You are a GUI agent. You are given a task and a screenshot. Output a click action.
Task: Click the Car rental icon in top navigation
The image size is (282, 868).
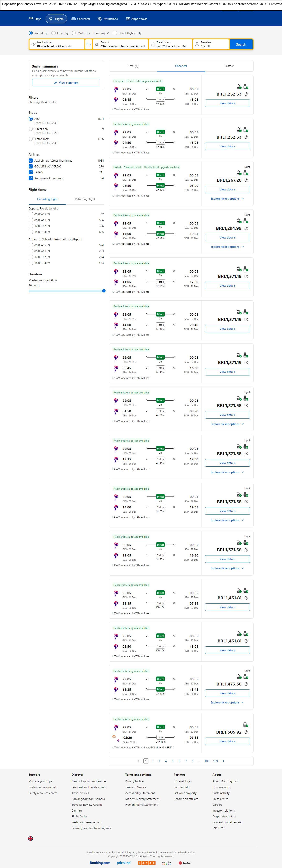(73, 19)
